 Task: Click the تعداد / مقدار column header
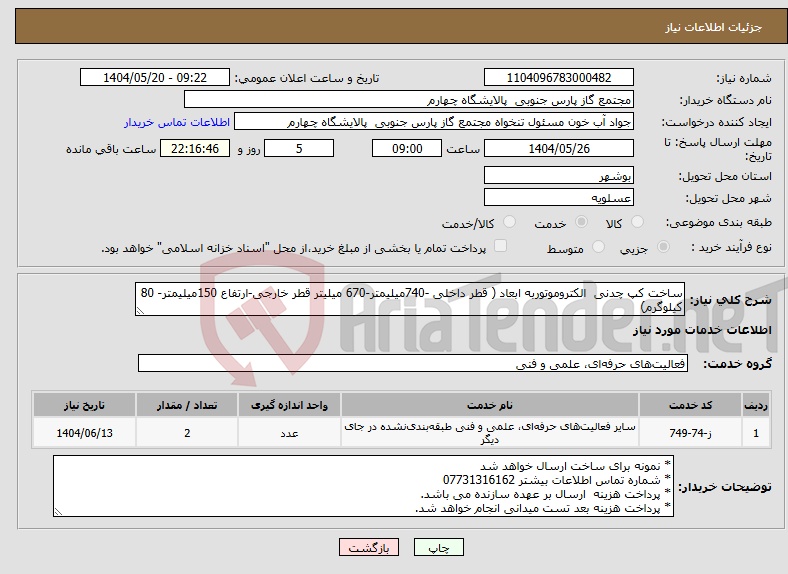(x=187, y=405)
